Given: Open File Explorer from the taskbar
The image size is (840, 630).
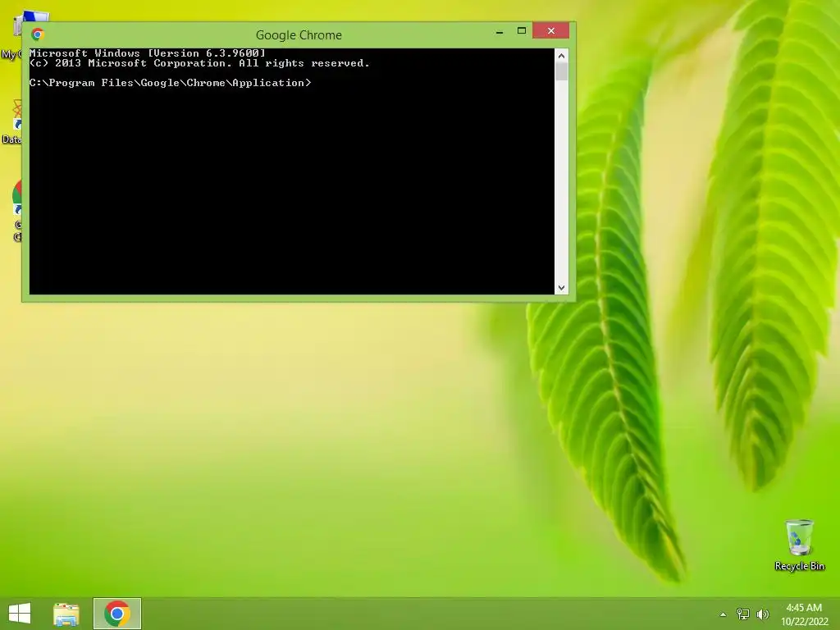Looking at the screenshot, I should point(66,614).
